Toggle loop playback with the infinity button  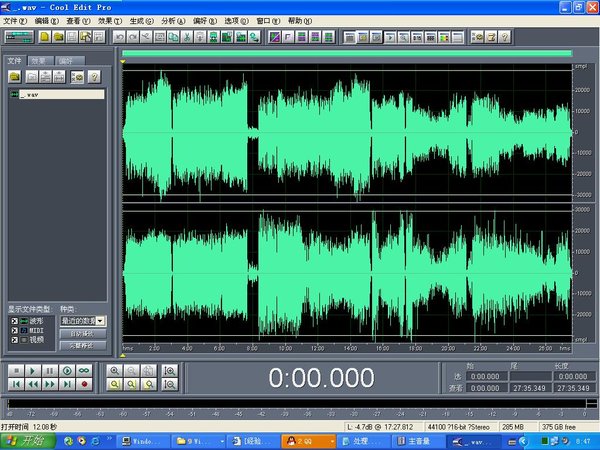pos(84,370)
